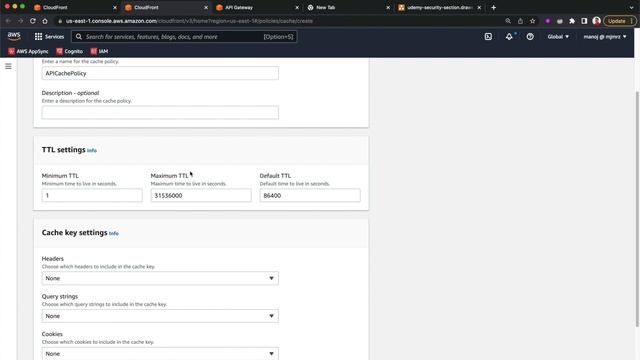Viewport: 640px width, 360px height.
Task: Click the browser reload icon
Action: [33, 21]
